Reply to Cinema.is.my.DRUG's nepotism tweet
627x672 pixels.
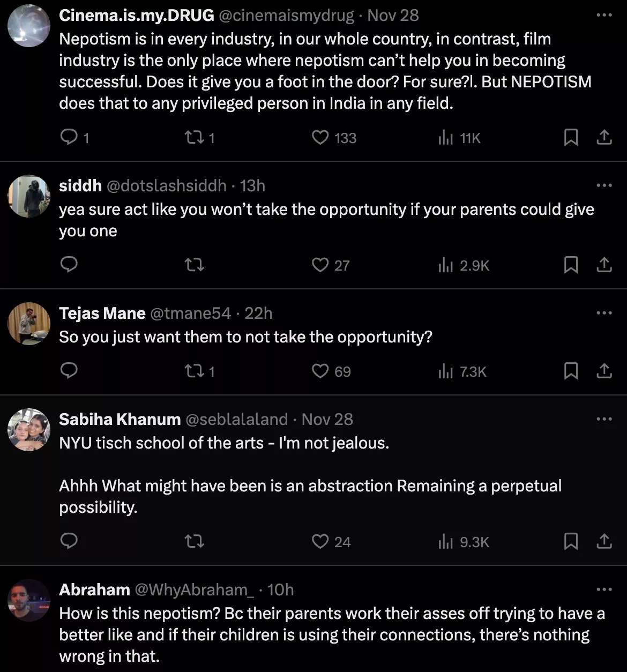pyautogui.click(x=69, y=138)
